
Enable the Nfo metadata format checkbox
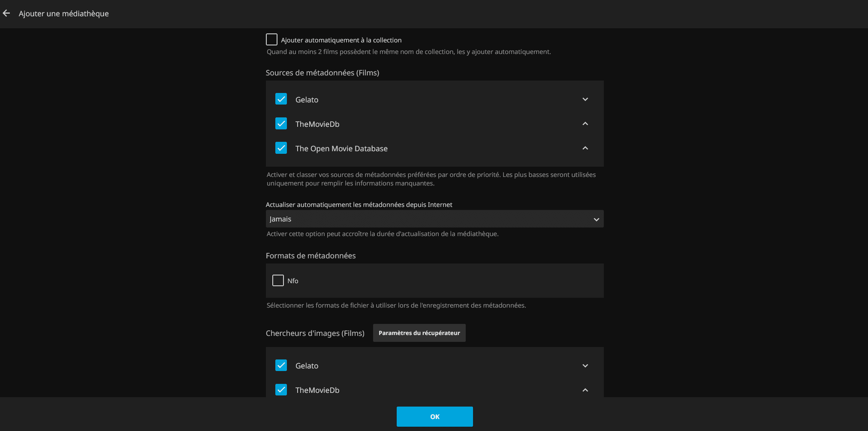coord(278,280)
